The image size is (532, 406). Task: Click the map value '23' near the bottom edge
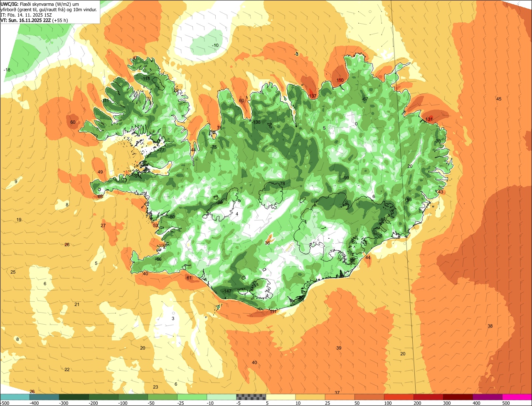[155, 387]
